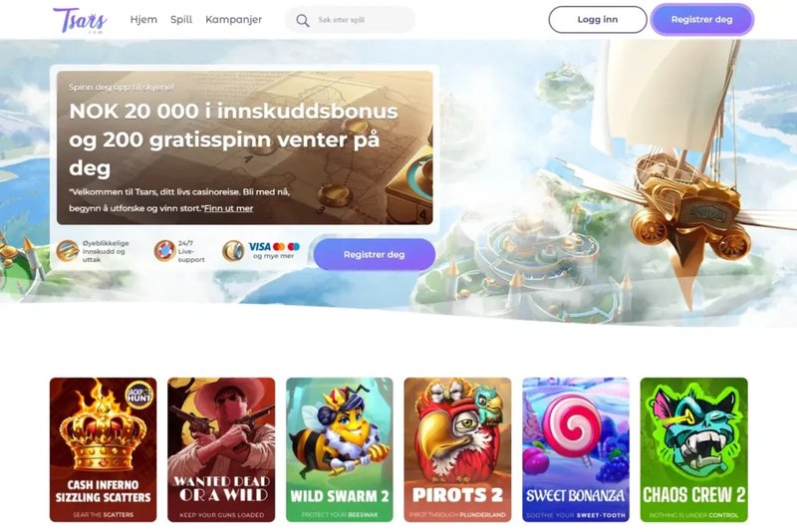
Task: Click the search magnifier icon
Action: (x=303, y=20)
